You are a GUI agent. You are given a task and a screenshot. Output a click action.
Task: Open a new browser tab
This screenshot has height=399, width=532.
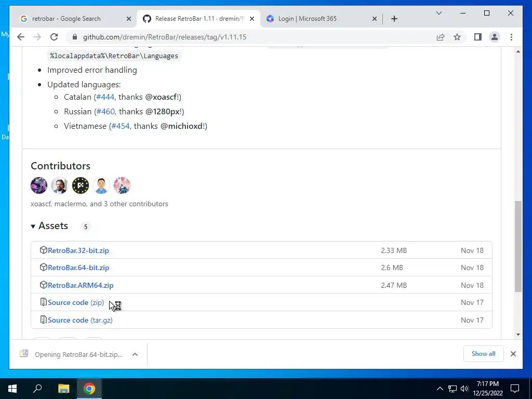(x=394, y=19)
